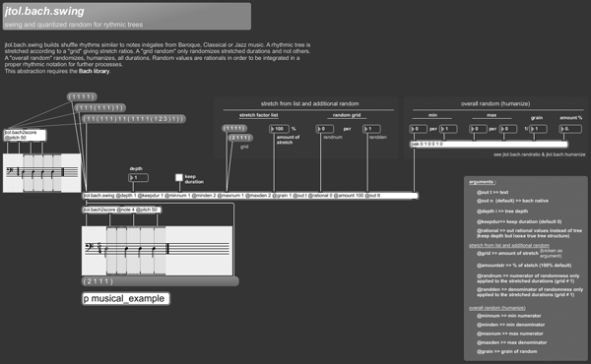The width and height of the screenshot is (591, 364).
Task: Click the ( 1 1 1 ( 1 1 1 ) 1 ) message box
Action: pyautogui.click(x=100, y=108)
